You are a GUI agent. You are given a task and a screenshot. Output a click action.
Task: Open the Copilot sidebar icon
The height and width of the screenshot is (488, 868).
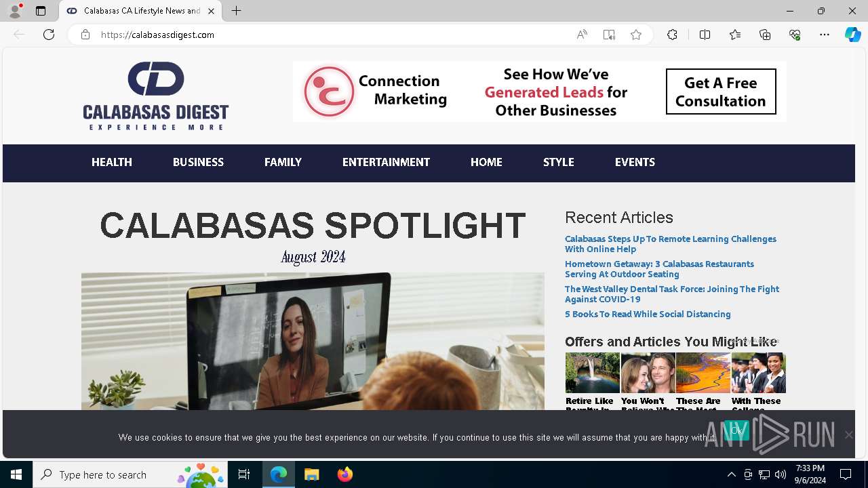click(x=852, y=35)
